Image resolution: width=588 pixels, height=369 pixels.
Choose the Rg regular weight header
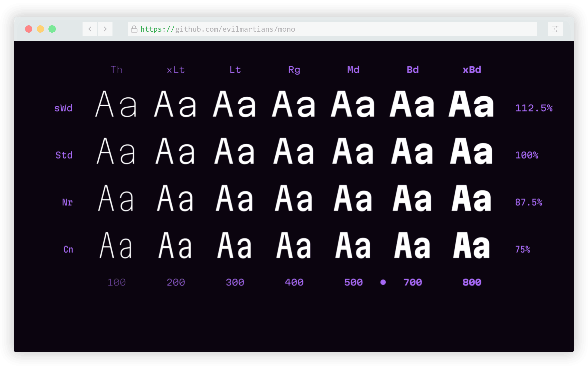pyautogui.click(x=294, y=70)
